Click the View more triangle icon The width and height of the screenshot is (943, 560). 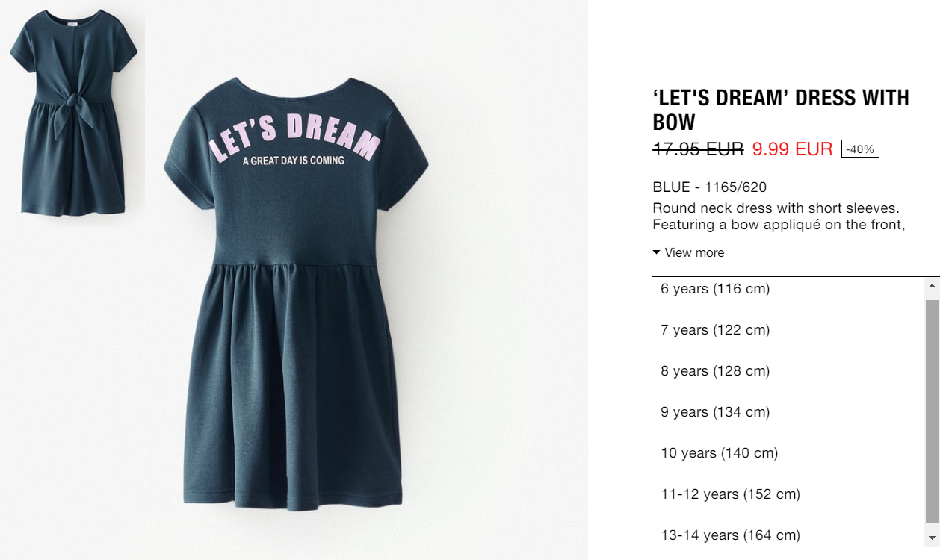coord(656,252)
